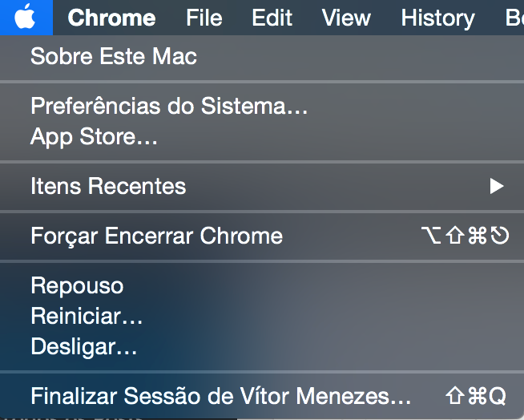The width and height of the screenshot is (524, 420).
Task: Launch App Store from the Apple menu
Action: (x=94, y=137)
